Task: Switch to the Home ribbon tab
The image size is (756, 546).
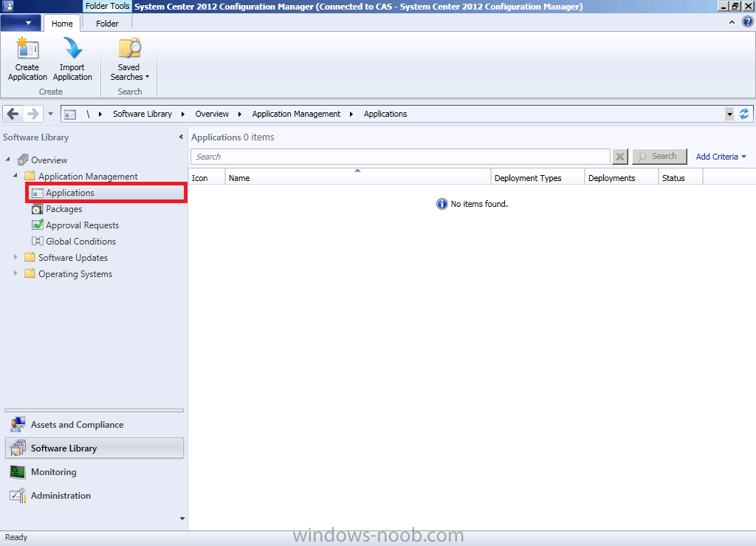Action: [x=62, y=24]
